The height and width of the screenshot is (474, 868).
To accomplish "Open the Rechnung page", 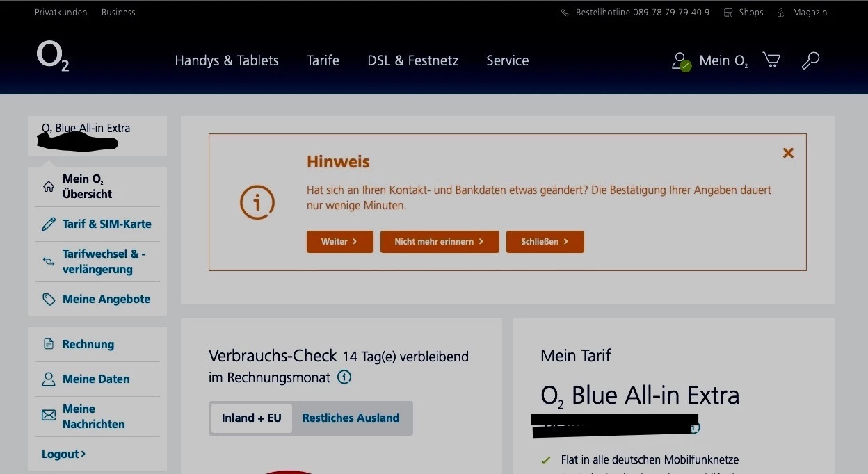I will click(x=88, y=344).
